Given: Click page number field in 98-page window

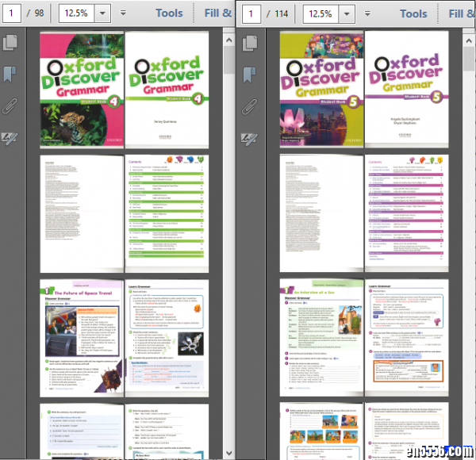Looking at the screenshot, I should [x=12, y=13].
